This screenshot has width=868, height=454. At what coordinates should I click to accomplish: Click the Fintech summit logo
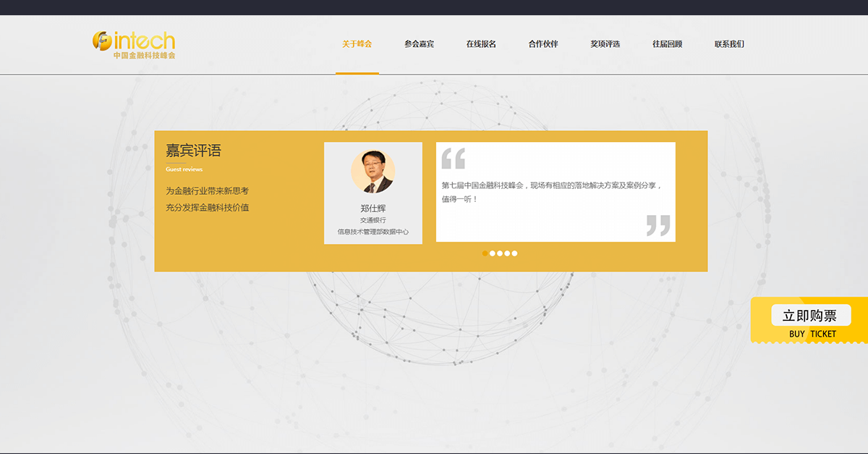pos(134,45)
